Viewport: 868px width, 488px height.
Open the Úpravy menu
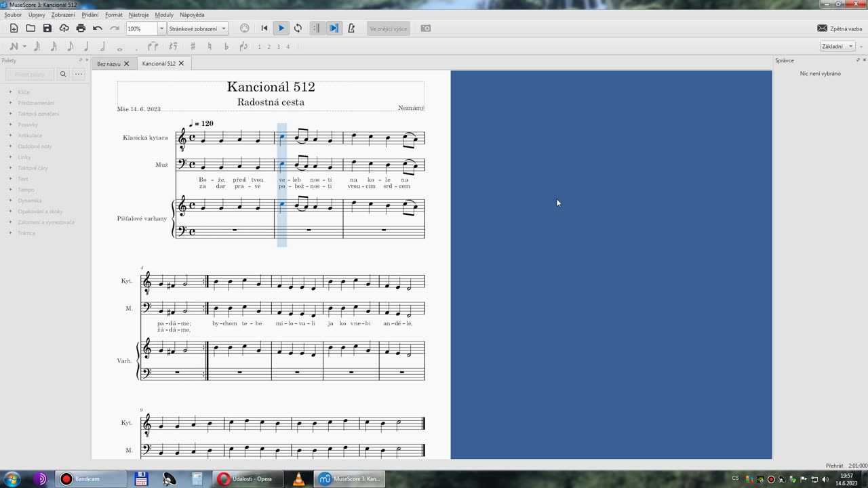click(x=37, y=14)
